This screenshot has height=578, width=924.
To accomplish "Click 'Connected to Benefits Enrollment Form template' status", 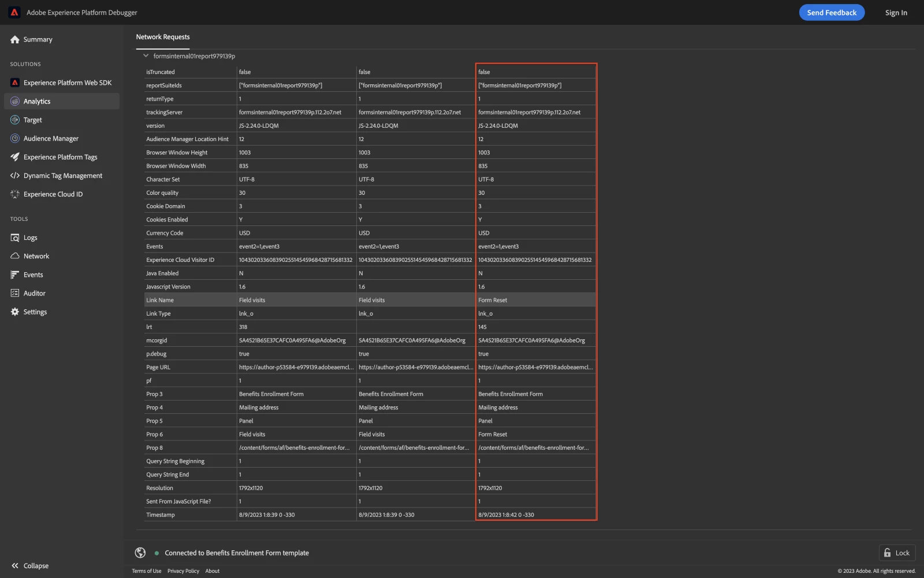I will [237, 553].
